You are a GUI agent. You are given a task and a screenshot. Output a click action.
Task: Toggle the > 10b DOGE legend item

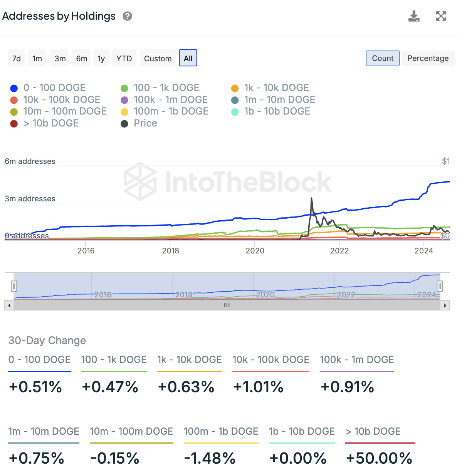pos(51,123)
